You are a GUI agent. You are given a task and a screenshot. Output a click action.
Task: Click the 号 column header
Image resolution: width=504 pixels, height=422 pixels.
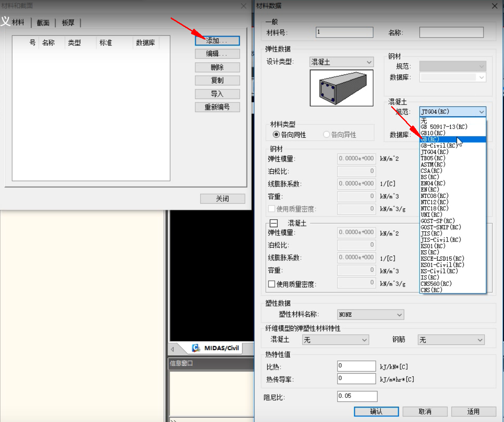32,42
